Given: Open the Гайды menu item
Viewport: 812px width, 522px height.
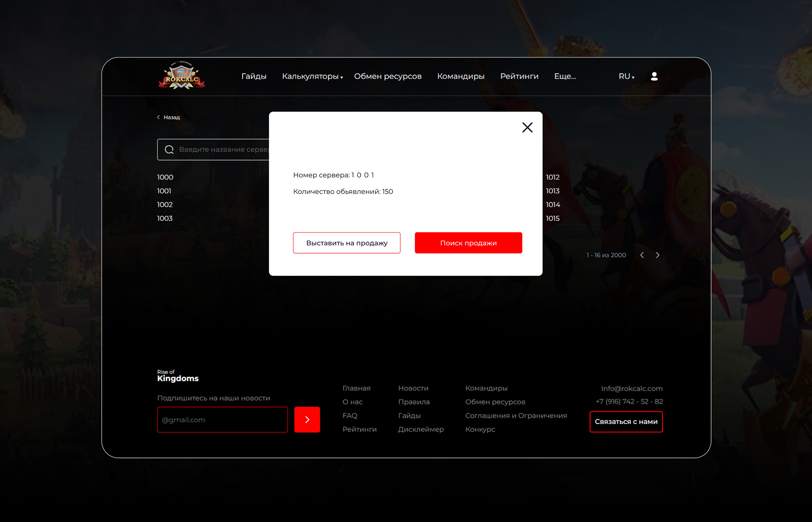Looking at the screenshot, I should [x=253, y=77].
